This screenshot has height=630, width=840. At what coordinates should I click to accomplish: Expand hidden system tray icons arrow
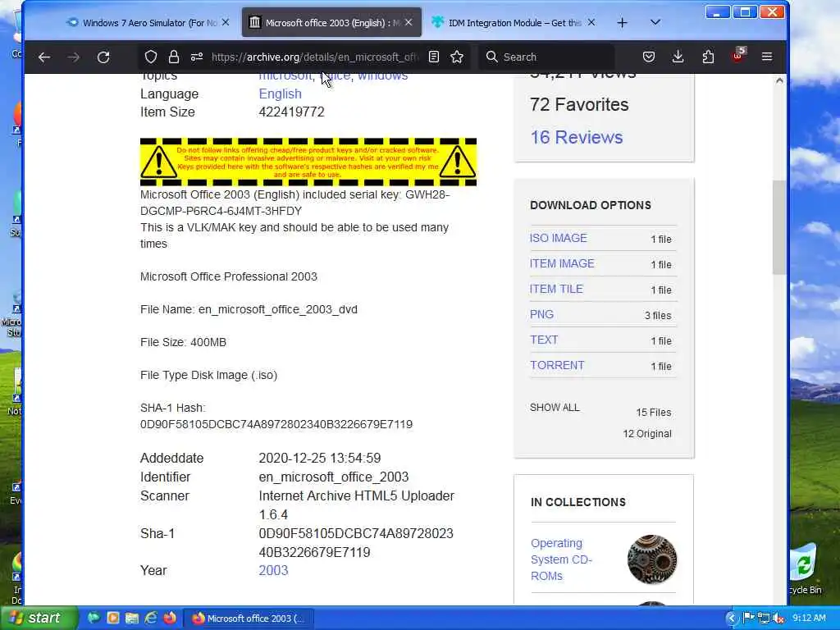coord(731,619)
